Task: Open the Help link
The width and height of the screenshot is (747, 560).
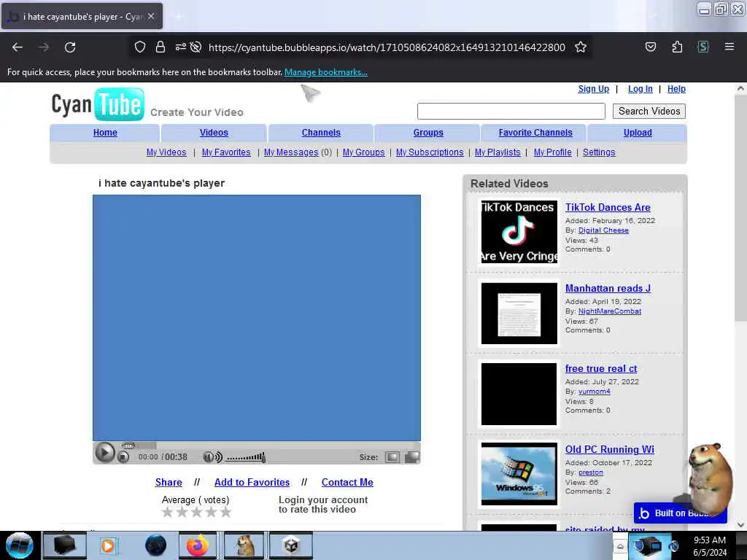Action: [676, 89]
